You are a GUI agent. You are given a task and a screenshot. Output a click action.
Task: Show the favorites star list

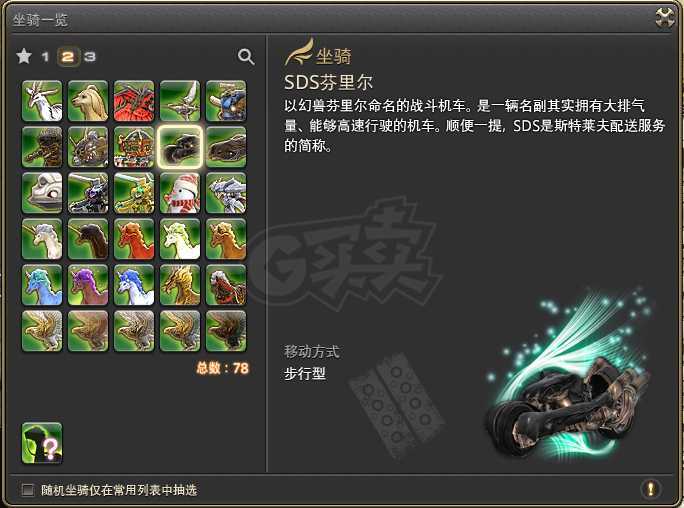point(24,56)
